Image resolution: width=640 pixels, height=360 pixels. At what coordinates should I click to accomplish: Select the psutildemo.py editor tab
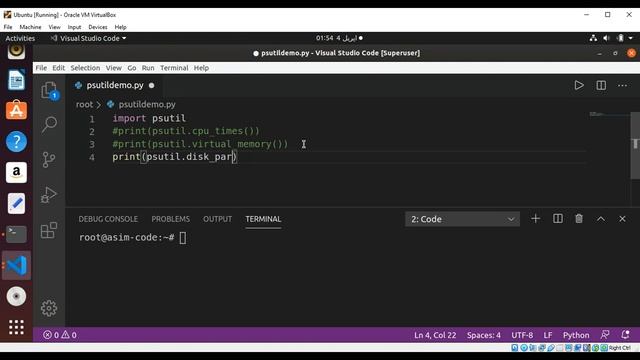click(x=115, y=85)
